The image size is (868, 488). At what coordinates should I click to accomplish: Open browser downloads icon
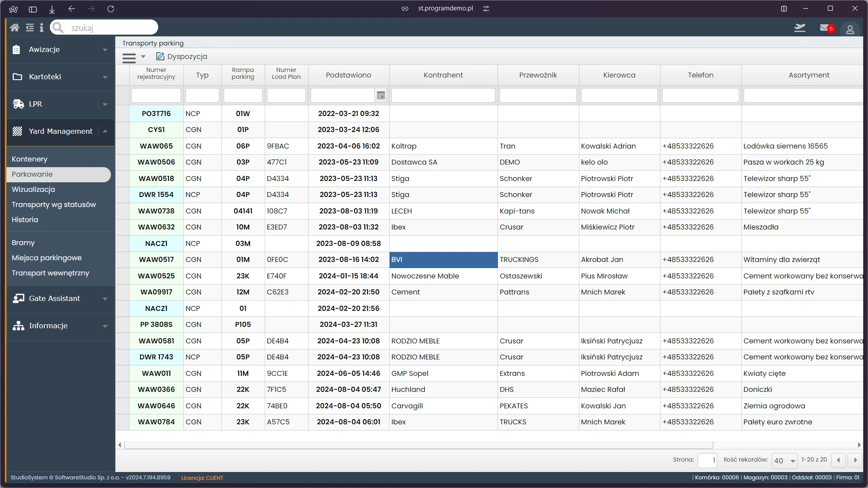[52, 9]
